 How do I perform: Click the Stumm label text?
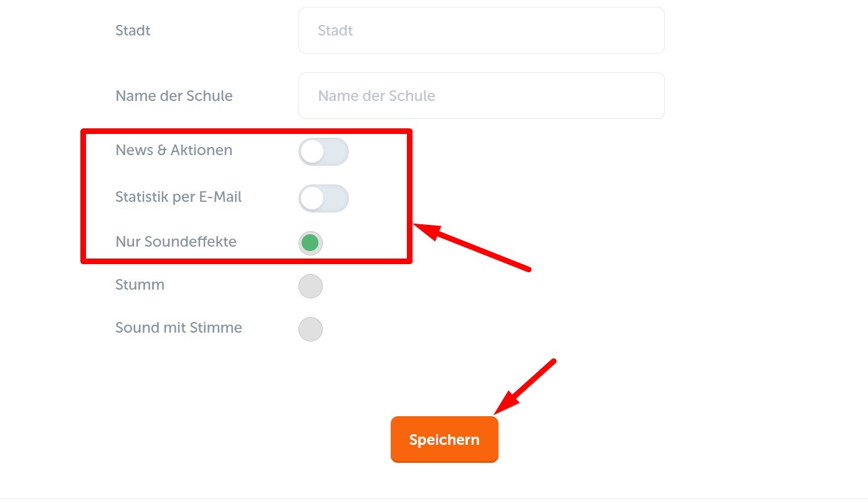140,285
